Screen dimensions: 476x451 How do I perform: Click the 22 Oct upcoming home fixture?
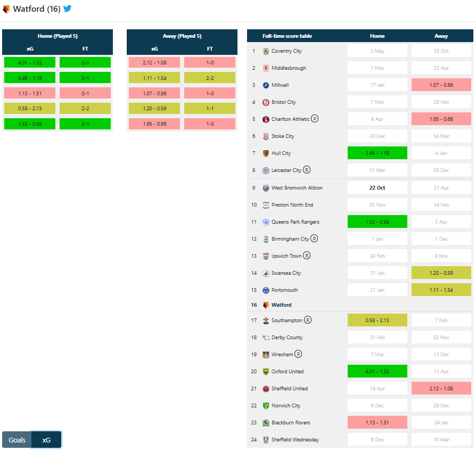[377, 188]
